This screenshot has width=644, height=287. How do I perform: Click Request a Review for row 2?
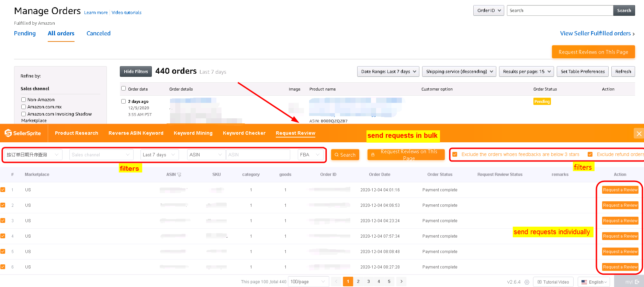(620, 205)
